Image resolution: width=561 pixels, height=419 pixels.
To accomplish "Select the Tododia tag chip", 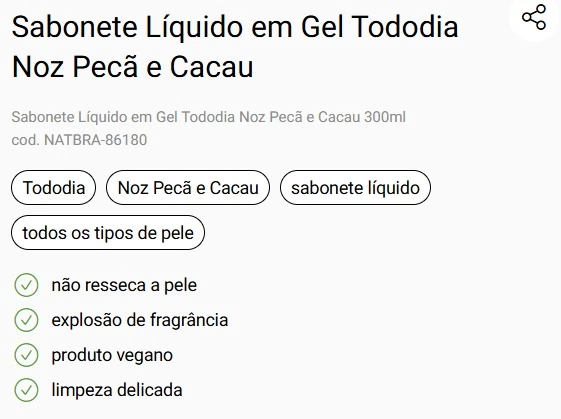I will [54, 187].
